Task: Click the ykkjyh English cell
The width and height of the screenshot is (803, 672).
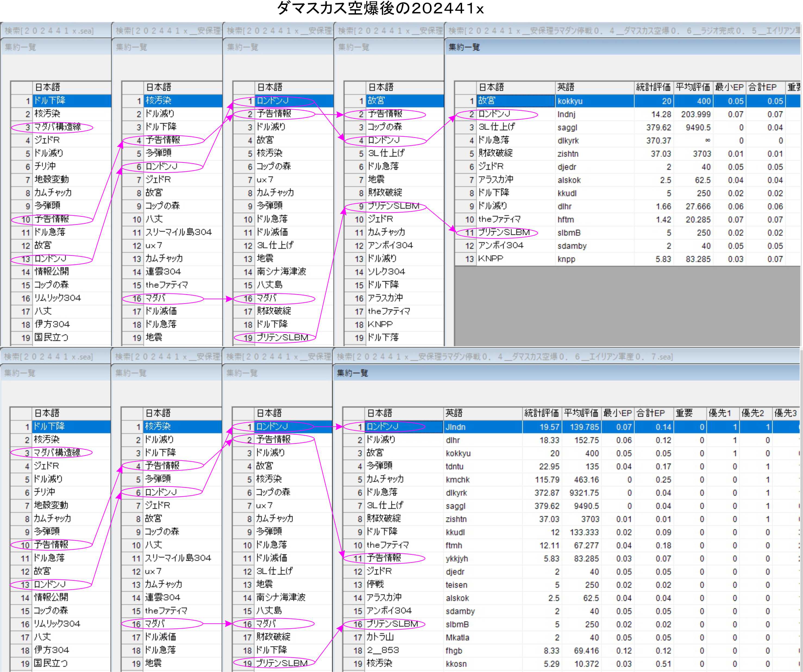Action: [x=482, y=558]
